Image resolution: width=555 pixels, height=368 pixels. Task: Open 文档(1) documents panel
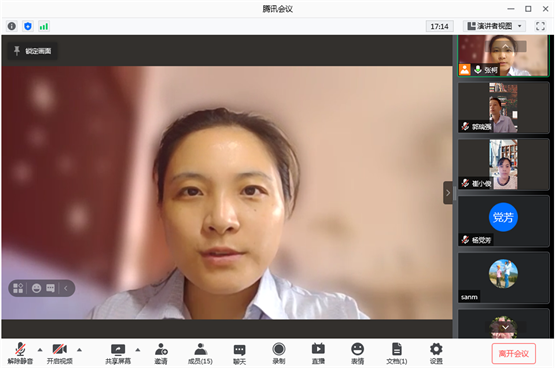(396, 353)
